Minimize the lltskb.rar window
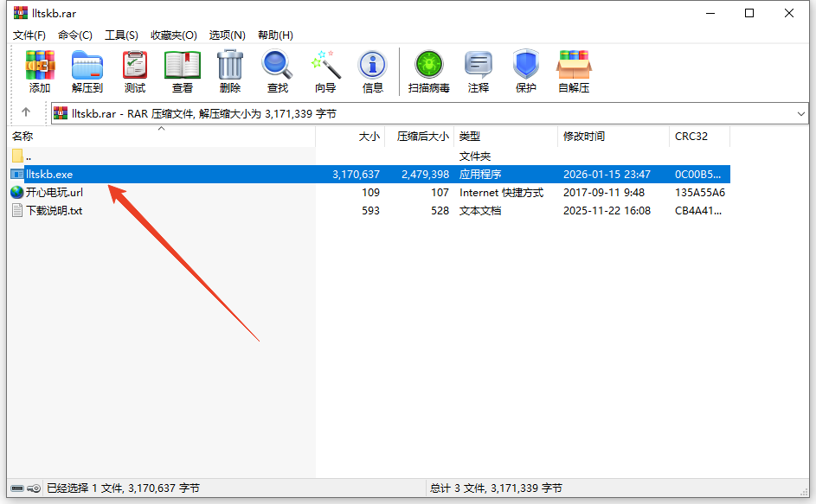The image size is (816, 504). pos(710,13)
